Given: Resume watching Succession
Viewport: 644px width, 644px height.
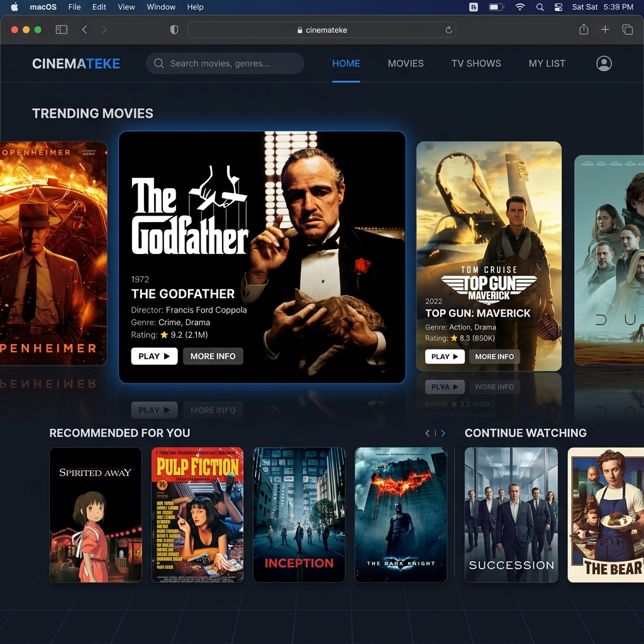Looking at the screenshot, I should [x=511, y=514].
